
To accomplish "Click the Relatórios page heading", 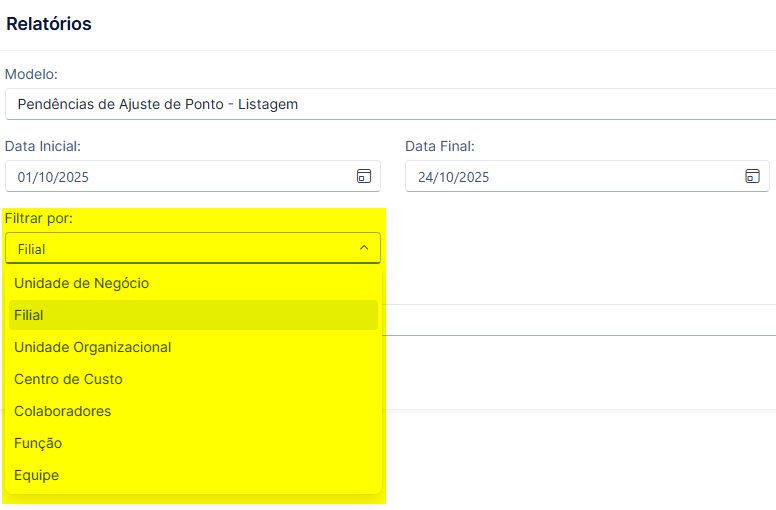I will pos(49,24).
